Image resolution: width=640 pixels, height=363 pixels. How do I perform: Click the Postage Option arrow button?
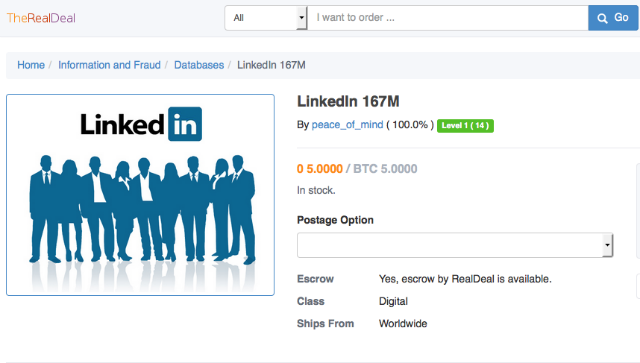pyautogui.click(x=607, y=245)
